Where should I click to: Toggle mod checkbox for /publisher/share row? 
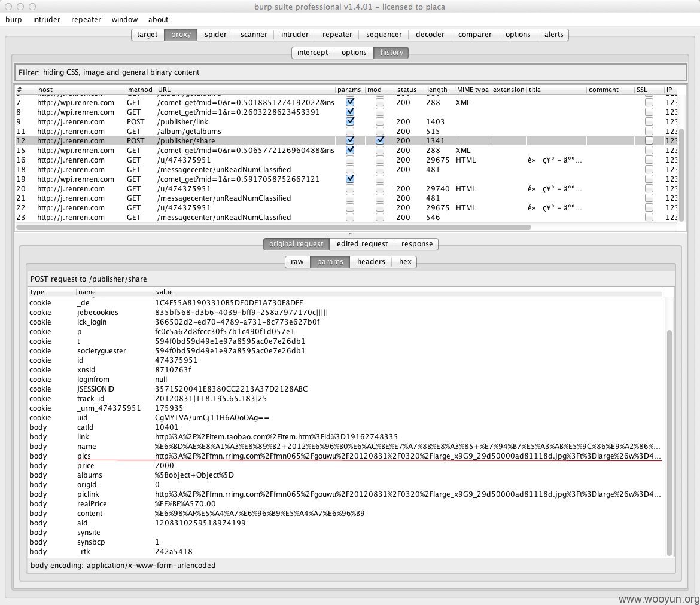(x=380, y=140)
